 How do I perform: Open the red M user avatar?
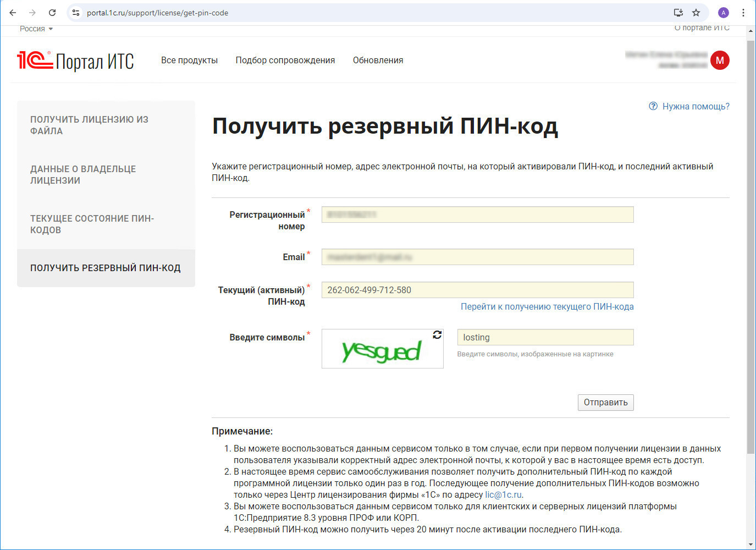point(720,61)
